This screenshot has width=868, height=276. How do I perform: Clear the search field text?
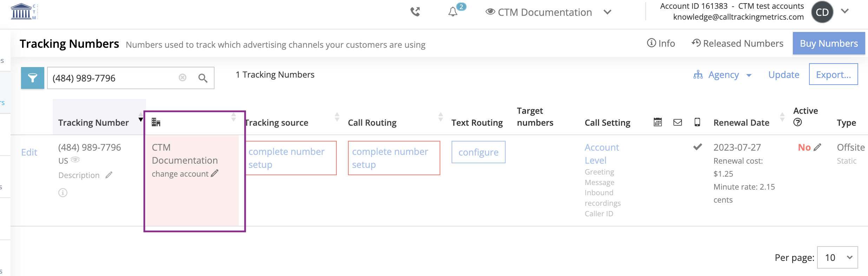coord(183,78)
